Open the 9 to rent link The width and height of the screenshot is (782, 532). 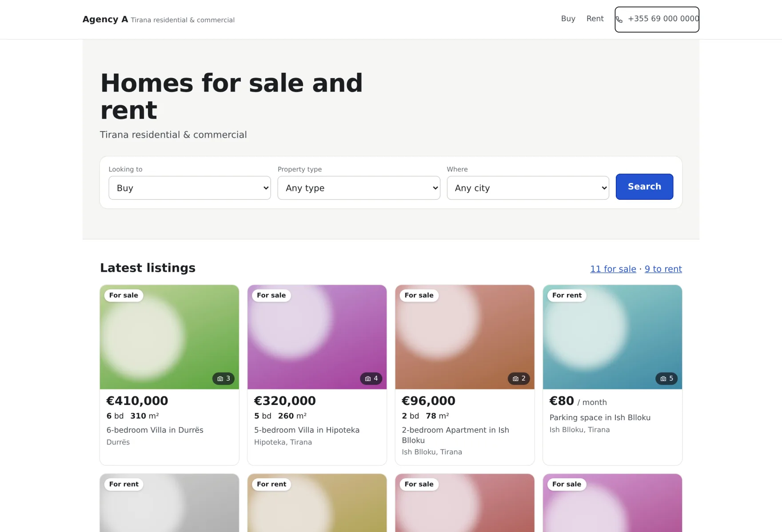coord(663,269)
